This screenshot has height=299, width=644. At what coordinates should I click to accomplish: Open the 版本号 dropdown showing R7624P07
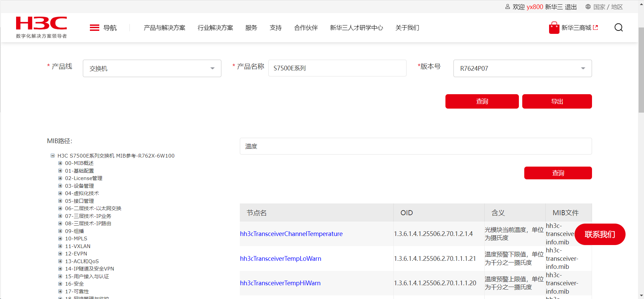coord(523,68)
